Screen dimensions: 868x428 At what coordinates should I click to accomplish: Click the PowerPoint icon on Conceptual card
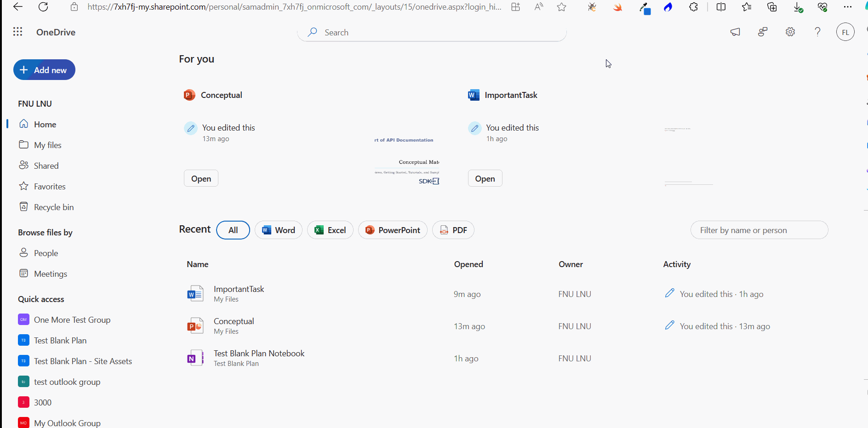pyautogui.click(x=189, y=95)
